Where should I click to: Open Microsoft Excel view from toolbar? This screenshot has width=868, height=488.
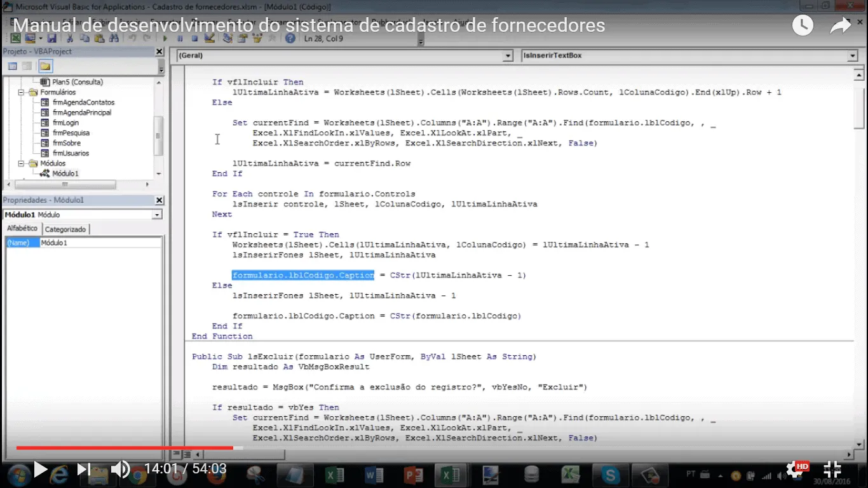(x=15, y=39)
